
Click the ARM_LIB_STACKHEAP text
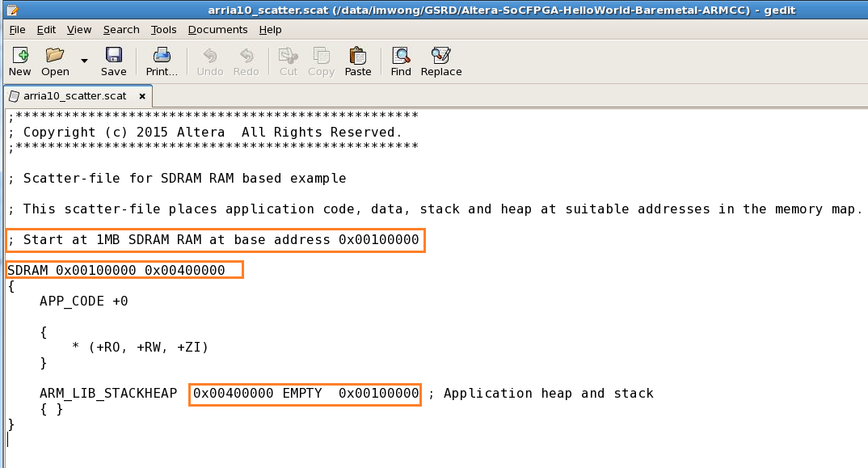coord(108,394)
